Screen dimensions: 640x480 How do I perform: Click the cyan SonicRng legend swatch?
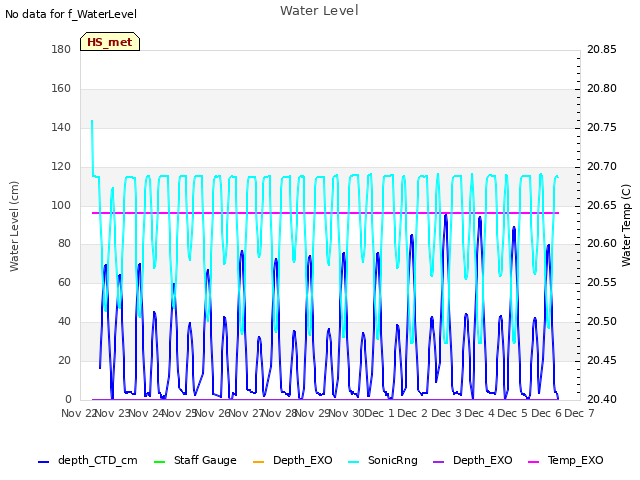(x=354, y=462)
